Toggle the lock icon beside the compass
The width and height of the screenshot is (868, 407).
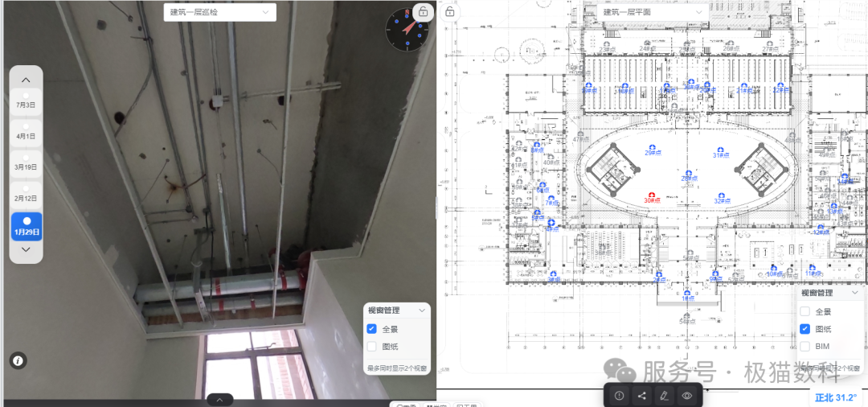pos(423,11)
